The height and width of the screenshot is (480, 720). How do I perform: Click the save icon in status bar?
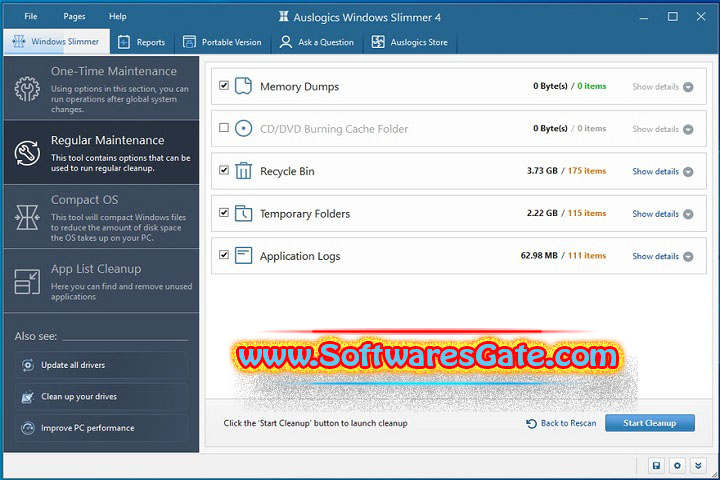[656, 466]
